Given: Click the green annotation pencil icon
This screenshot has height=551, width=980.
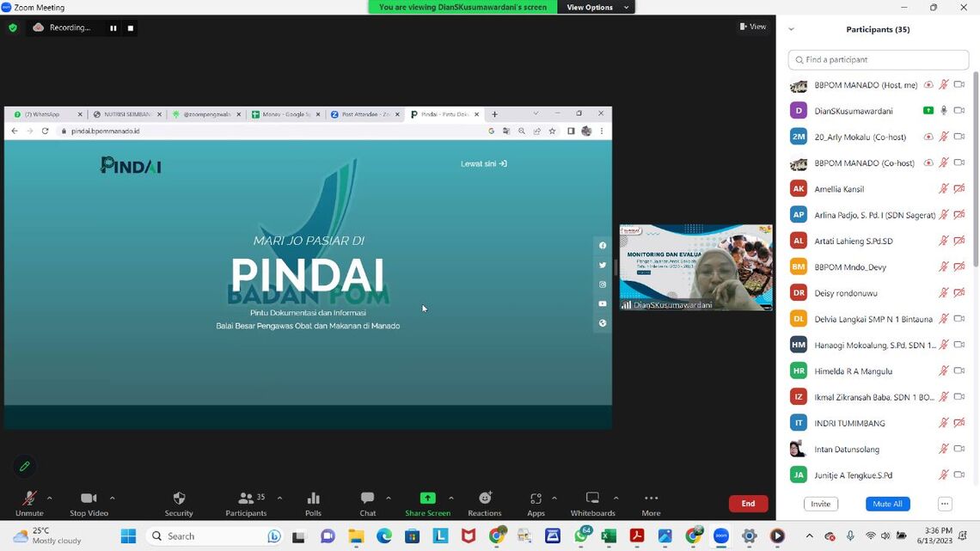Looking at the screenshot, I should 25,466.
